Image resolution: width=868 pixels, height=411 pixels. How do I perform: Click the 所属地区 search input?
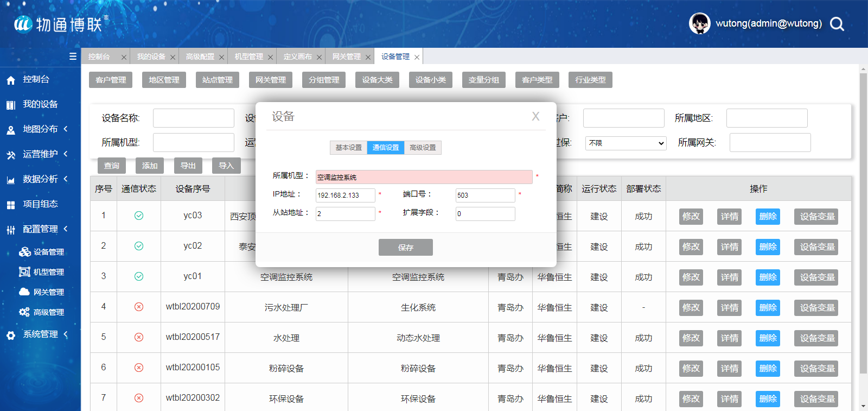[x=767, y=118]
